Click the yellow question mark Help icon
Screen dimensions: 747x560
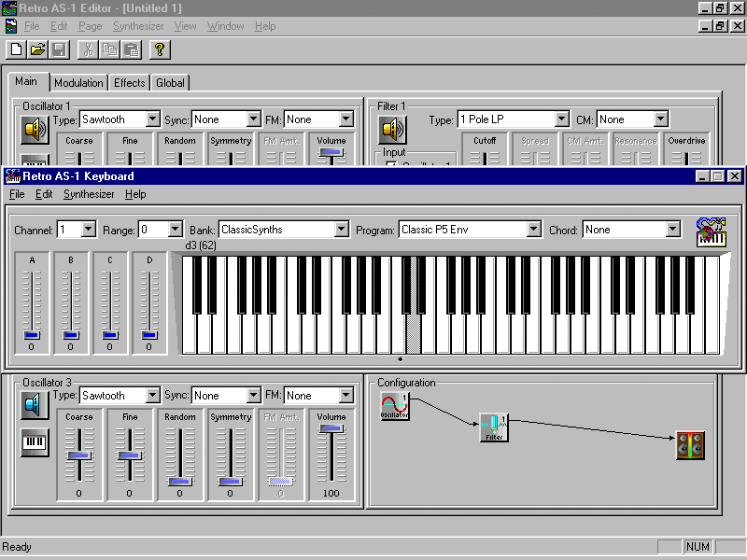coord(160,49)
